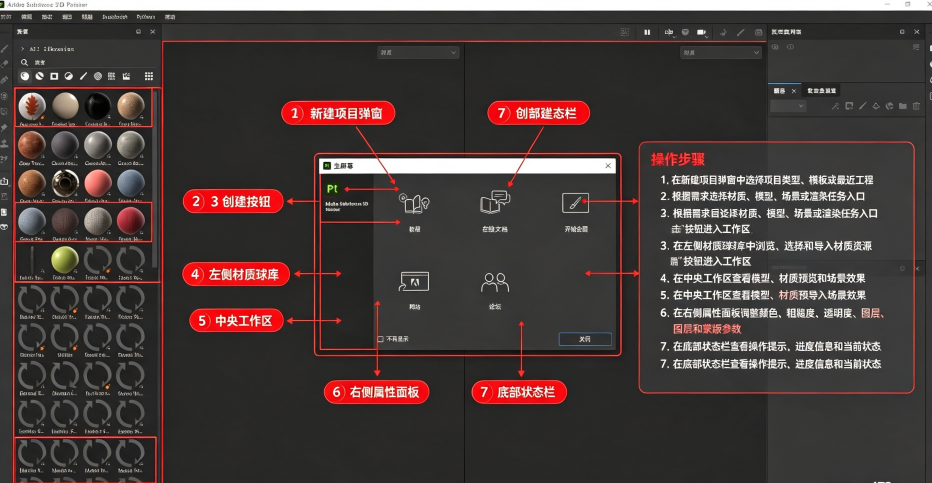The width and height of the screenshot is (932, 483).
Task: Open the camera selection dropdown
Action: click(x=702, y=33)
